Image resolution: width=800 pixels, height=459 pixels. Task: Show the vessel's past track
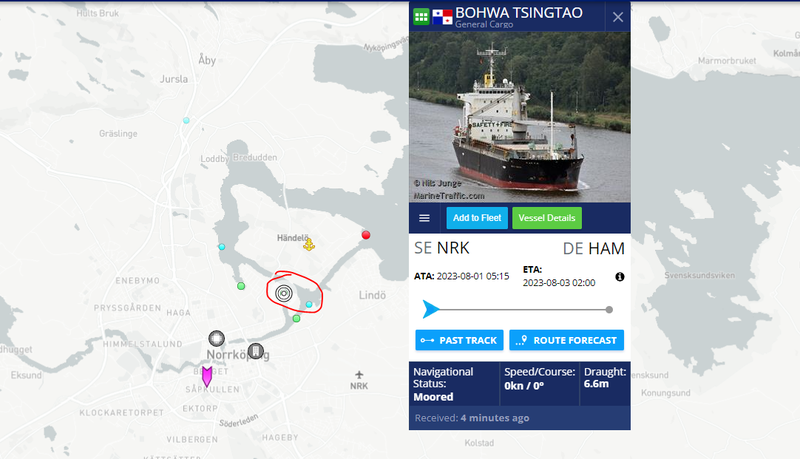[x=459, y=340]
